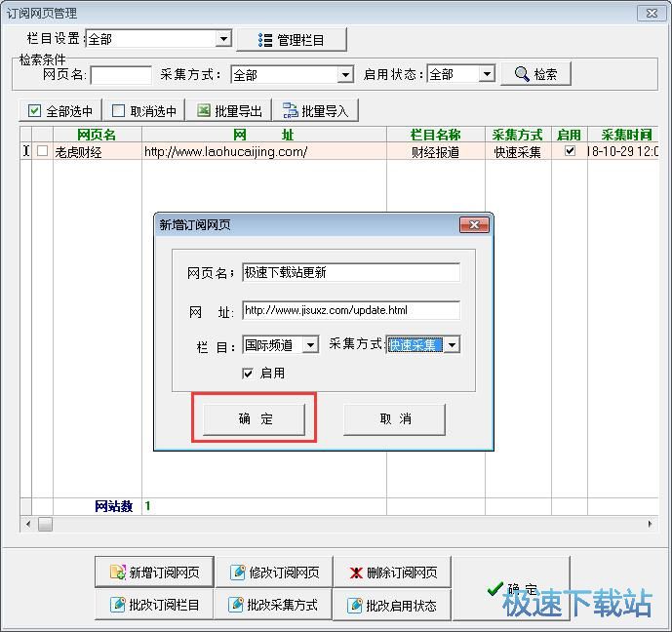This screenshot has width=672, height=632.
Task: Click the 网址 column header
Action: pos(264,135)
